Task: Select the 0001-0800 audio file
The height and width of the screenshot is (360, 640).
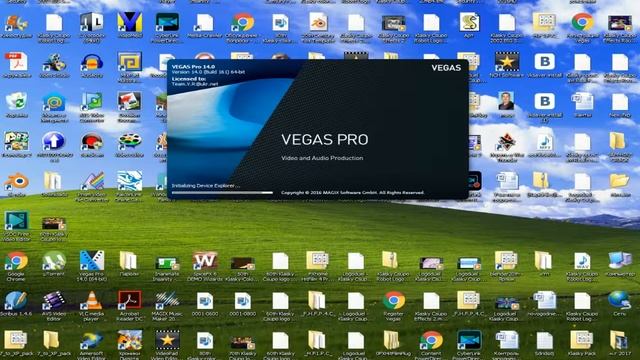Action: (242, 301)
